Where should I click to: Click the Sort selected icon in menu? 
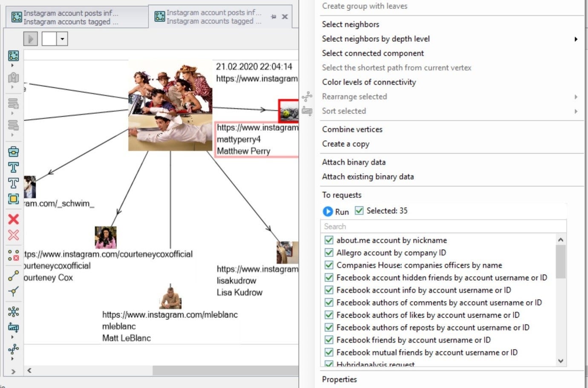pos(307,111)
